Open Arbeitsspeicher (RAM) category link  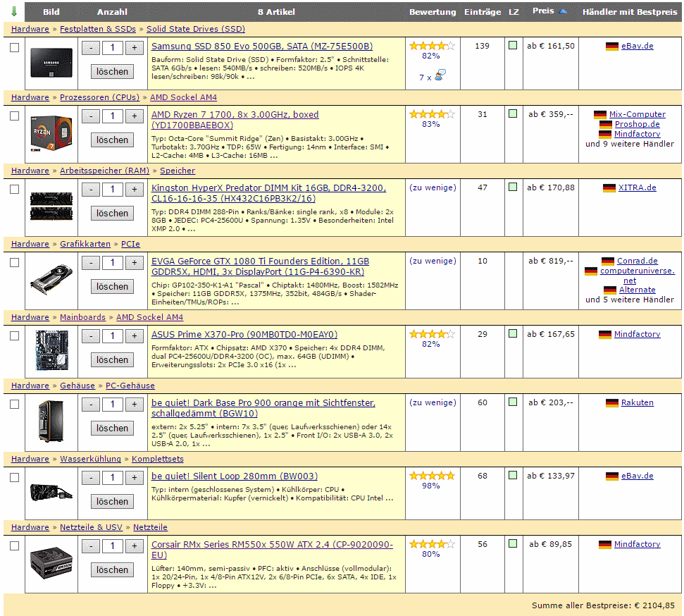[x=105, y=171]
